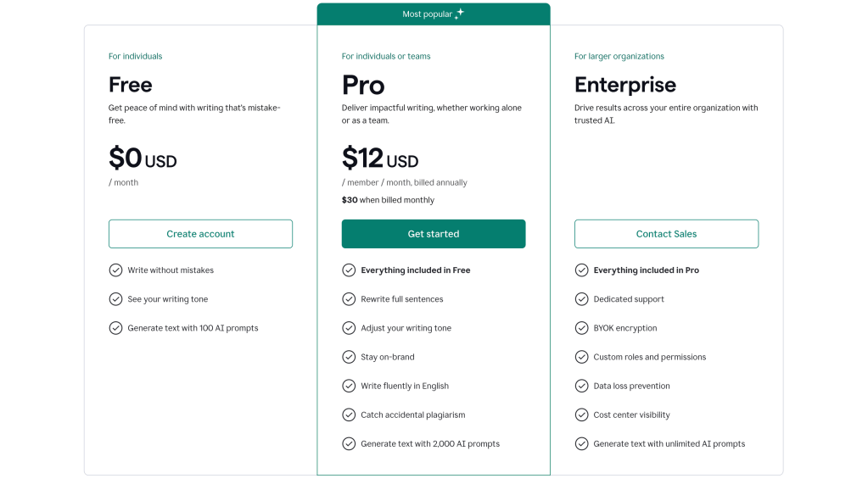Select the Most popular banner tab
Image resolution: width=868 pixels, height=484 pixels.
tap(433, 14)
